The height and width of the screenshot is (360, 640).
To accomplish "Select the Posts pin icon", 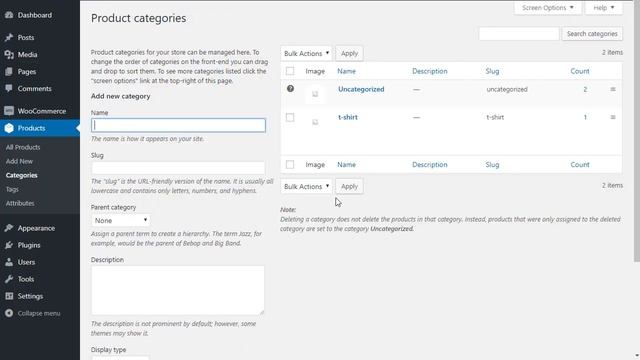I will [9, 38].
